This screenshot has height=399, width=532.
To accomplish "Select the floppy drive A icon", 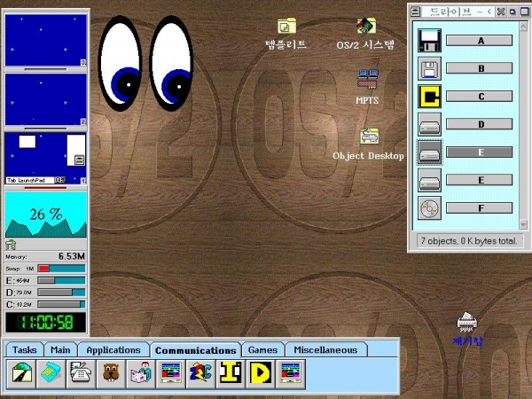I will pyautogui.click(x=430, y=40).
